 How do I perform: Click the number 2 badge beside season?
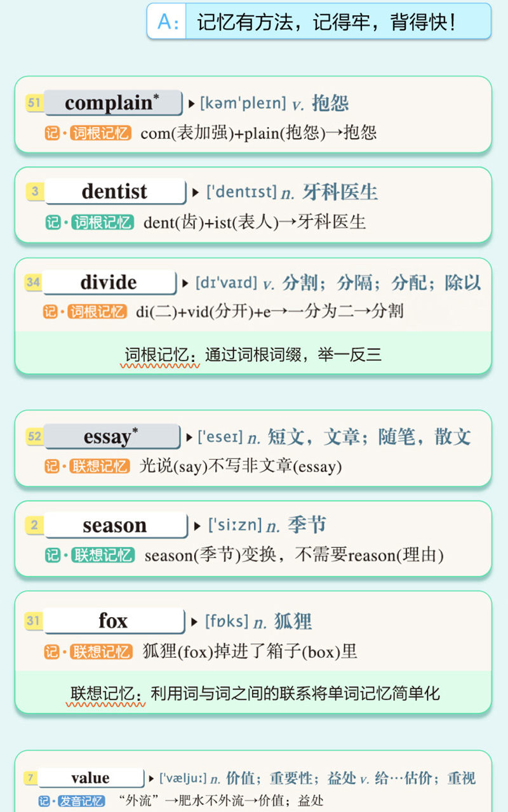(34, 525)
